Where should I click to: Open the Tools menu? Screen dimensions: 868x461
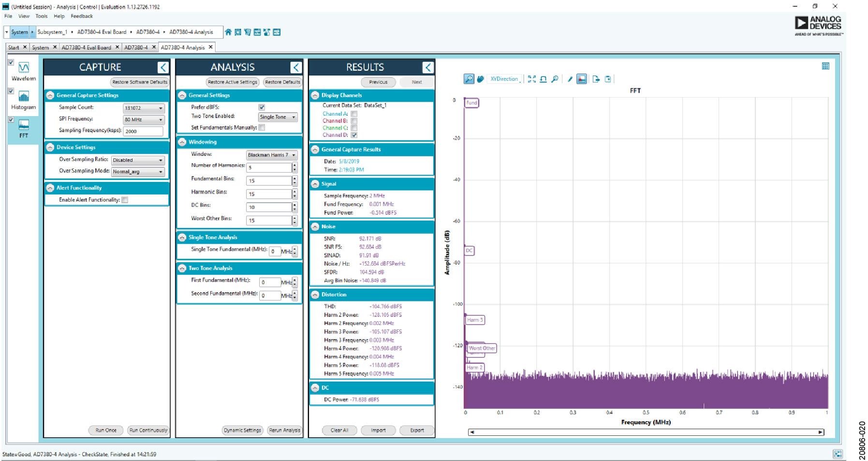pos(41,16)
